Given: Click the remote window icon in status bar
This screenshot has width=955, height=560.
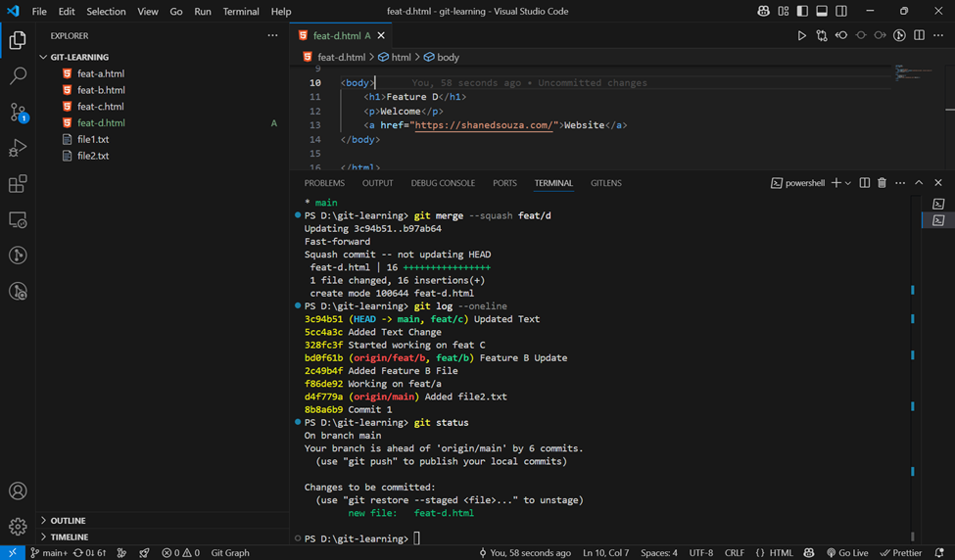Looking at the screenshot, I should tap(12, 553).
